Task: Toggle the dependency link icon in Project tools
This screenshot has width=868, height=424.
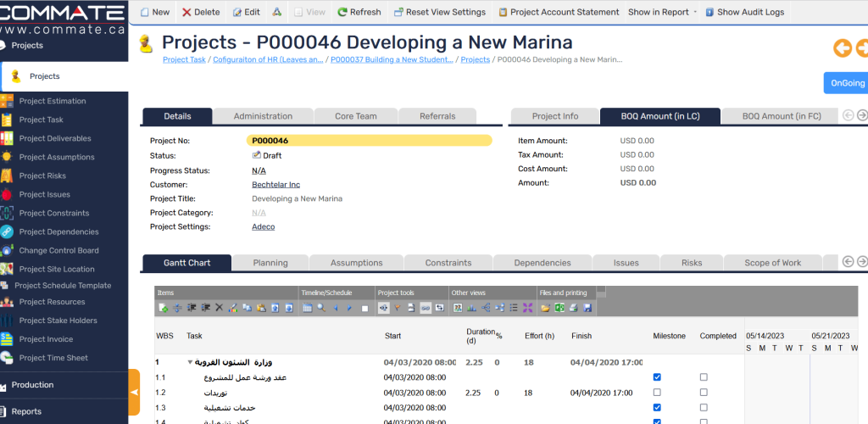Action: tap(426, 308)
